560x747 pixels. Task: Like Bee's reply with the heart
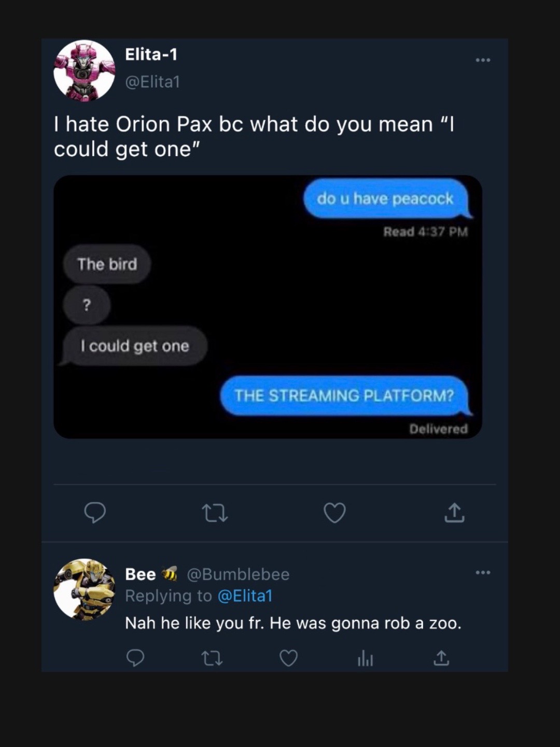pyautogui.click(x=288, y=658)
